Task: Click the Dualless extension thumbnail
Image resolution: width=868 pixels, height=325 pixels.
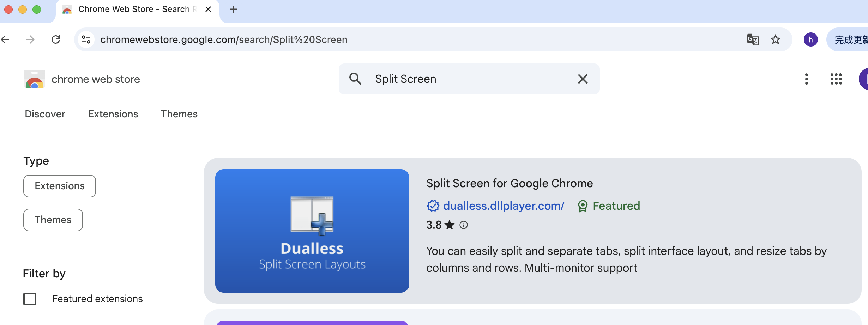Action: (x=312, y=231)
